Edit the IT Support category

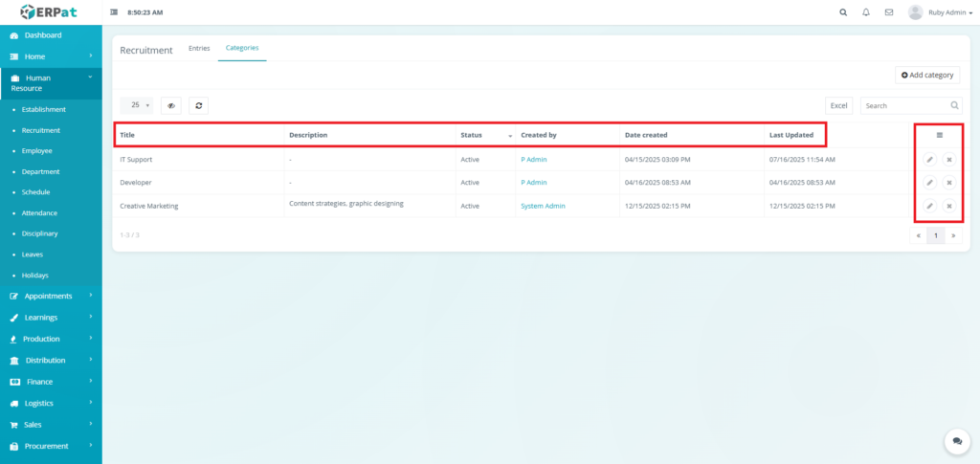pos(929,159)
